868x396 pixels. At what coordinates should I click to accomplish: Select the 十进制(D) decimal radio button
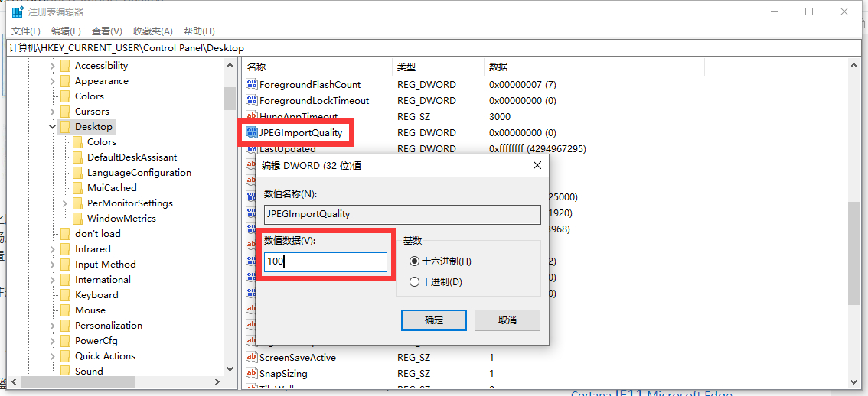(415, 281)
